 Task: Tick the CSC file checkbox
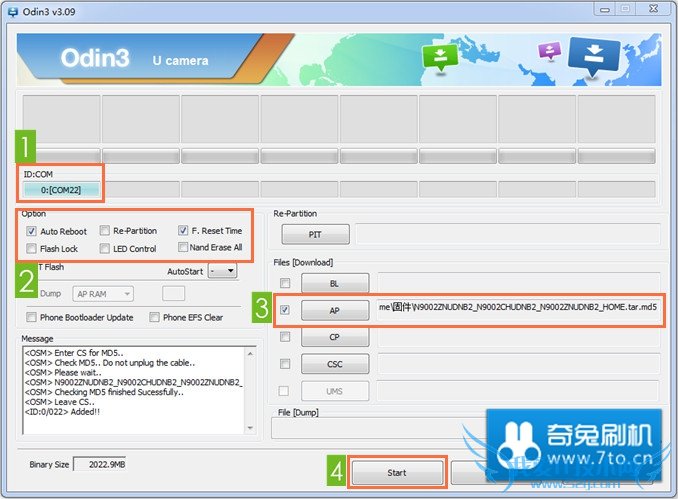pos(285,364)
